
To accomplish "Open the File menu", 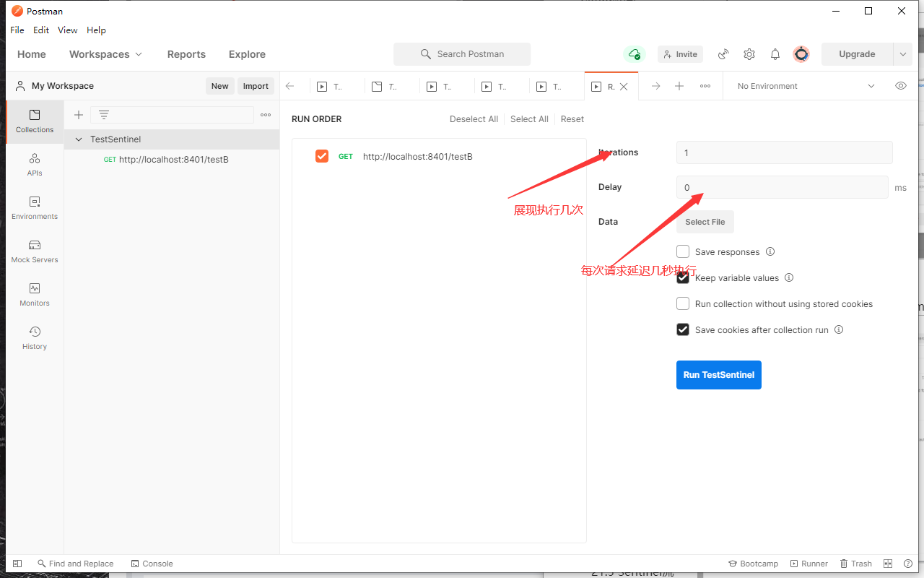I will tap(17, 30).
